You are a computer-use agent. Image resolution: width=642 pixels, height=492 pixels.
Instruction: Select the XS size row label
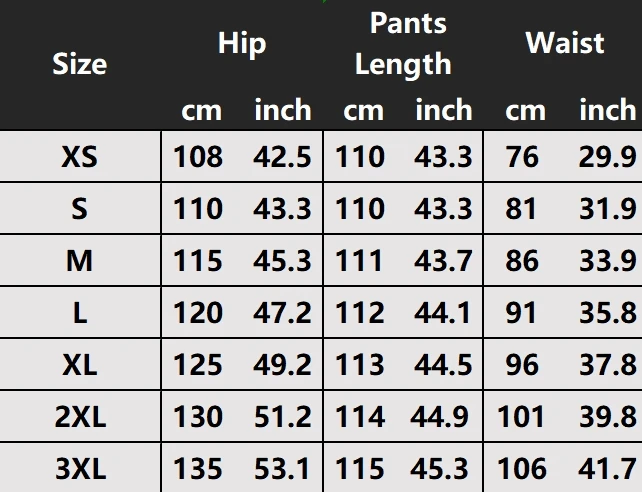coord(79,157)
